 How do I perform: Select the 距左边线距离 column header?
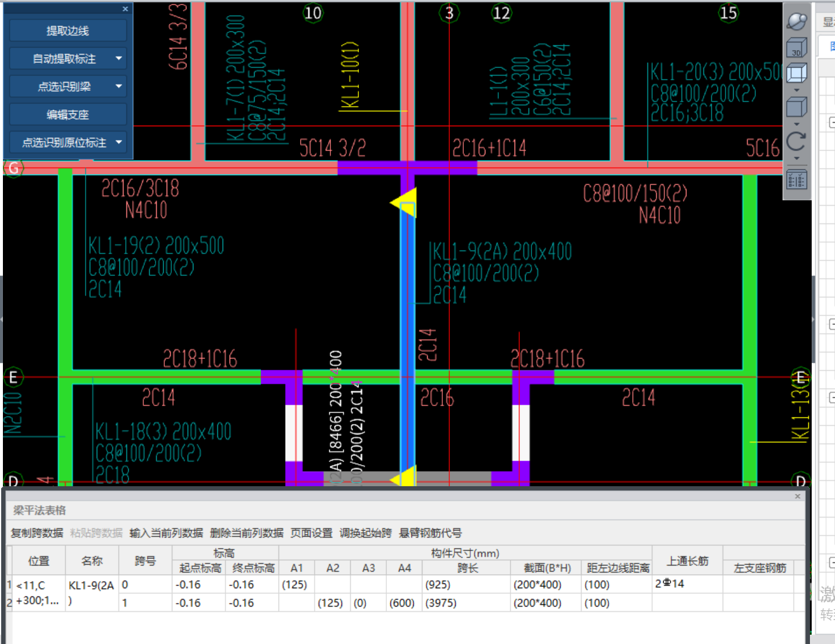(x=617, y=568)
